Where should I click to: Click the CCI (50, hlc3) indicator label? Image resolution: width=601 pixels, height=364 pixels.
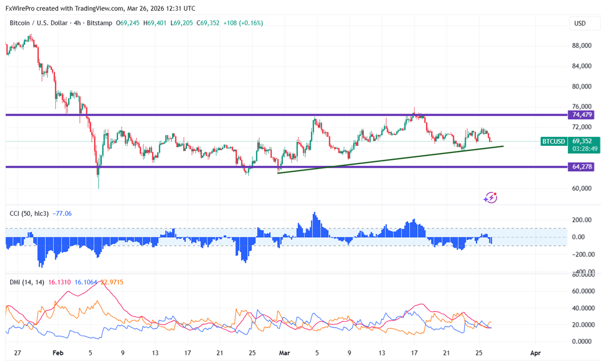coord(29,213)
